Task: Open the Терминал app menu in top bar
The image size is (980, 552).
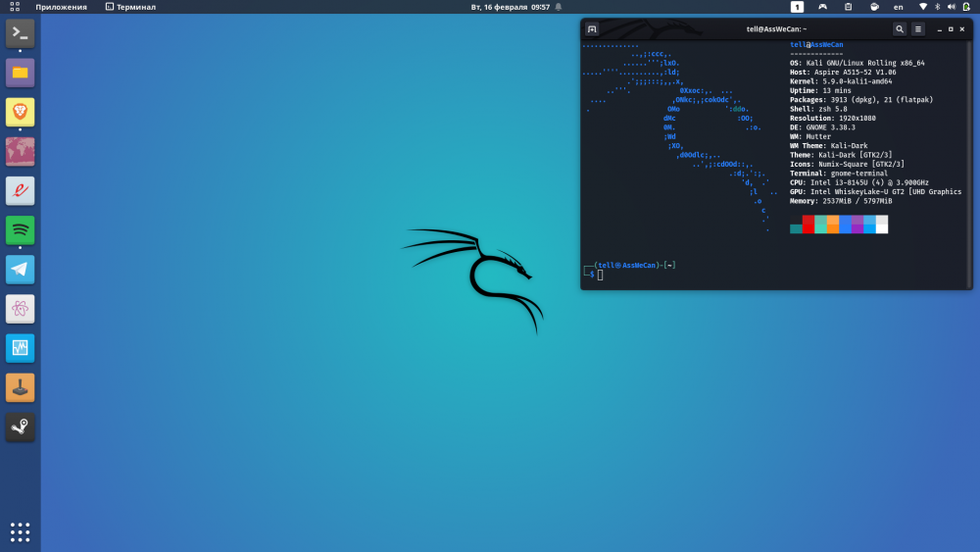Action: [x=129, y=7]
